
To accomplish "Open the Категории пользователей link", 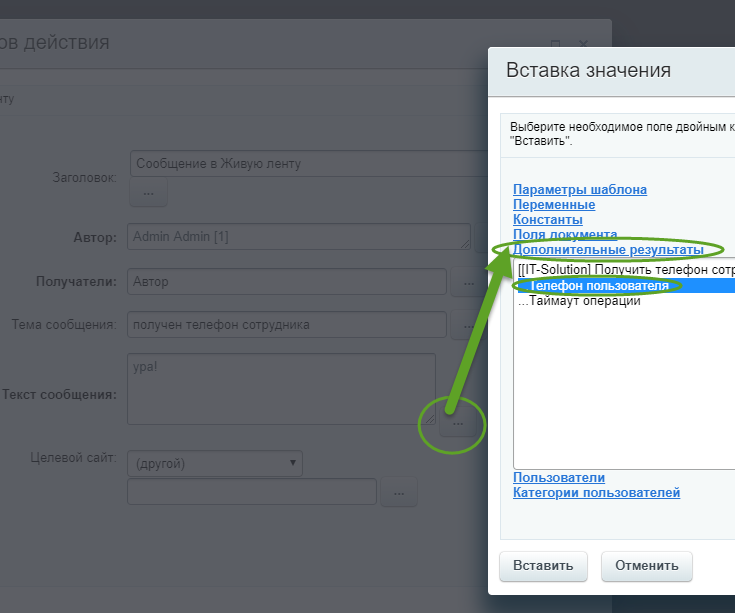I will pyautogui.click(x=596, y=492).
